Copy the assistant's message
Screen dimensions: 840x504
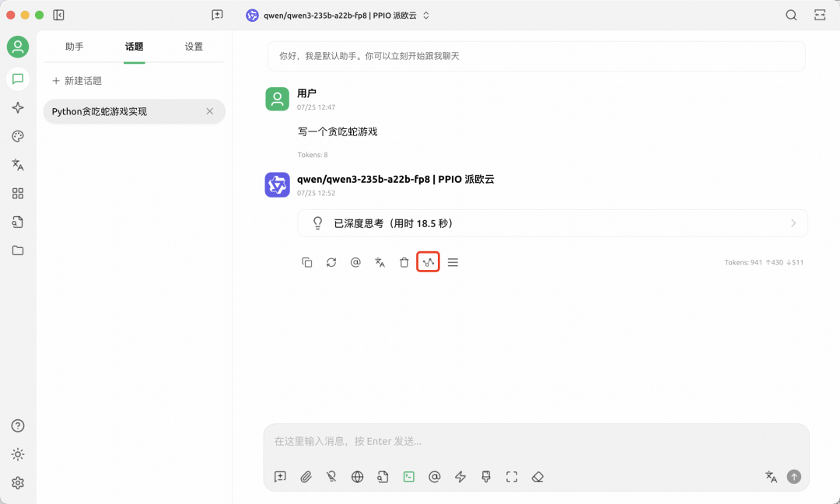click(x=306, y=262)
